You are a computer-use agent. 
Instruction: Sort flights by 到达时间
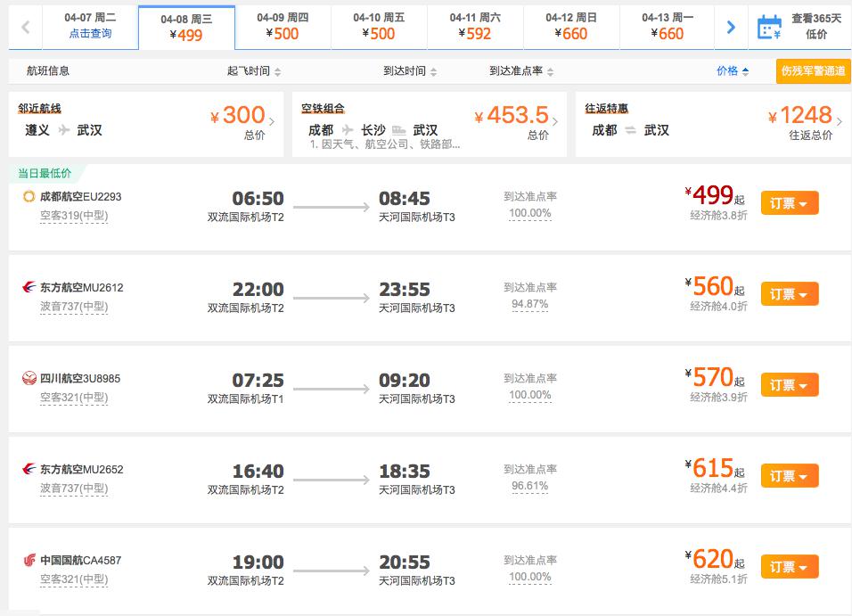click(410, 71)
